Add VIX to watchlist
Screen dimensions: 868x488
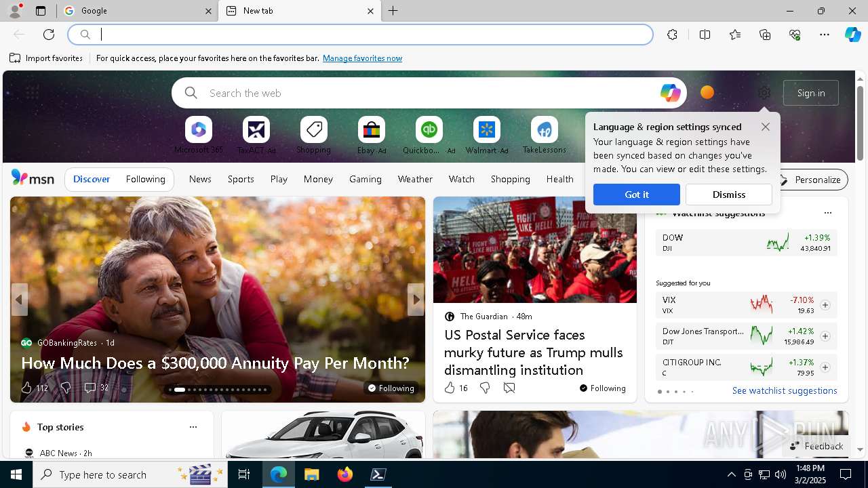[825, 305]
